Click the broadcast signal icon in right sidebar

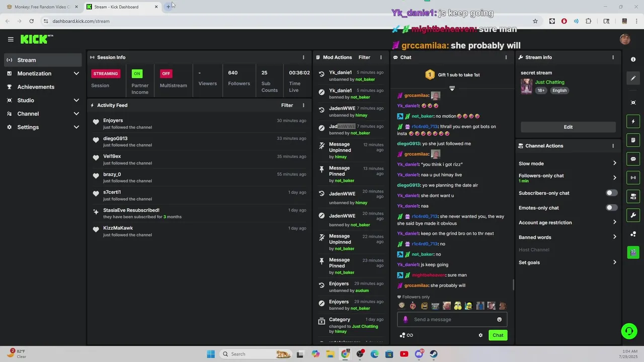coord(633,177)
